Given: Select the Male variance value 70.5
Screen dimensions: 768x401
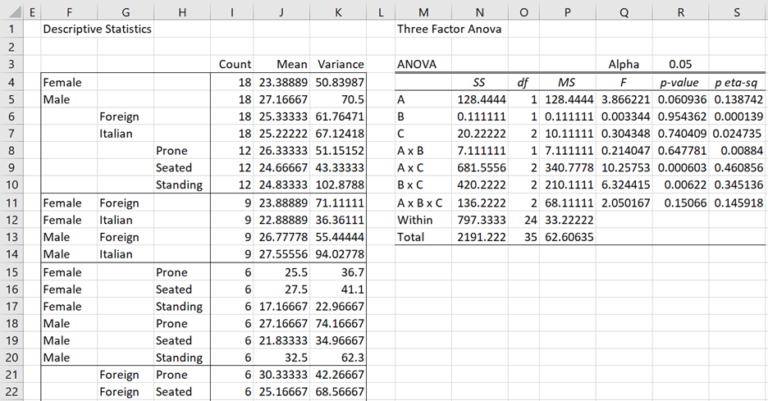Looking at the screenshot, I should click(x=338, y=99).
